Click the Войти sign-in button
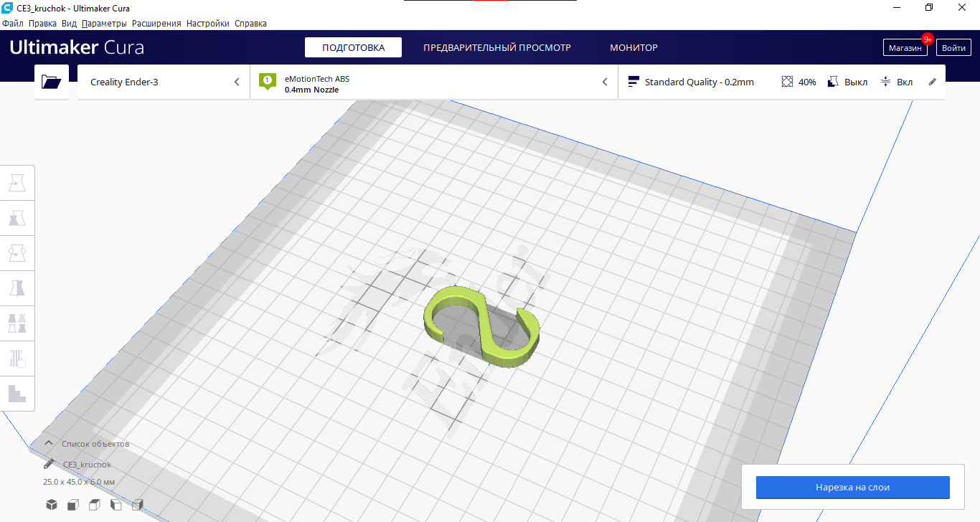980x522 pixels. coord(953,48)
